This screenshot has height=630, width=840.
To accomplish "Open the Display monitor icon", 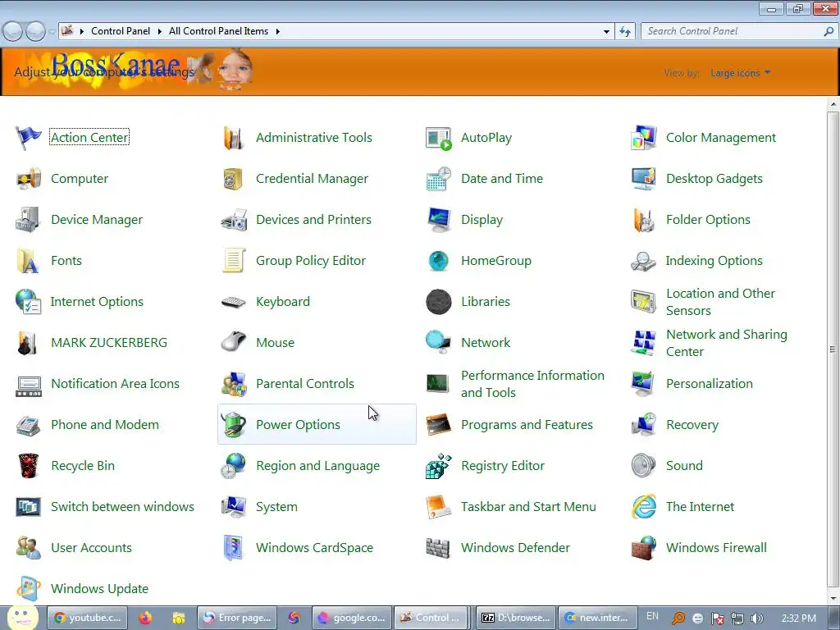I will [438, 220].
